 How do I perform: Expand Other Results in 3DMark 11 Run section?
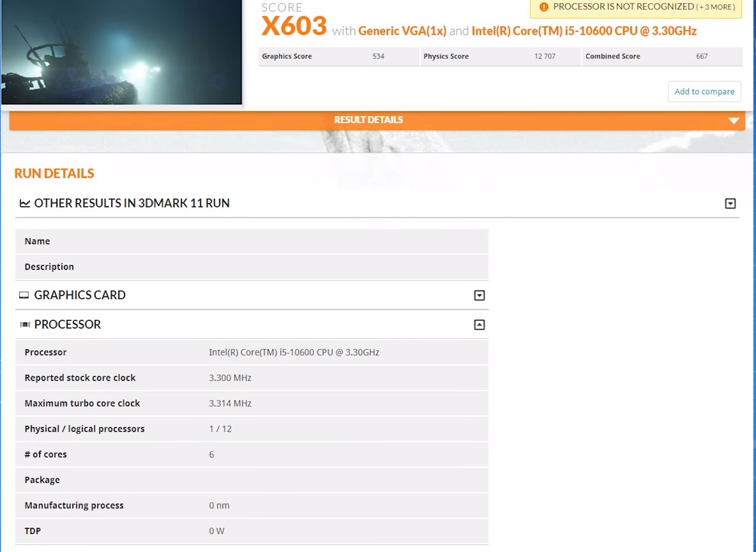click(730, 204)
